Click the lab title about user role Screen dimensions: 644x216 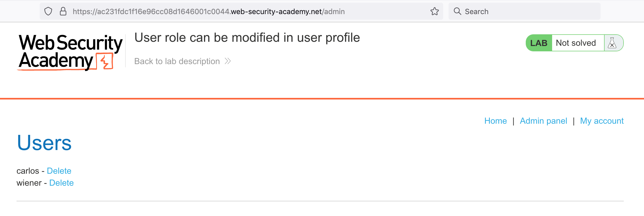[247, 38]
